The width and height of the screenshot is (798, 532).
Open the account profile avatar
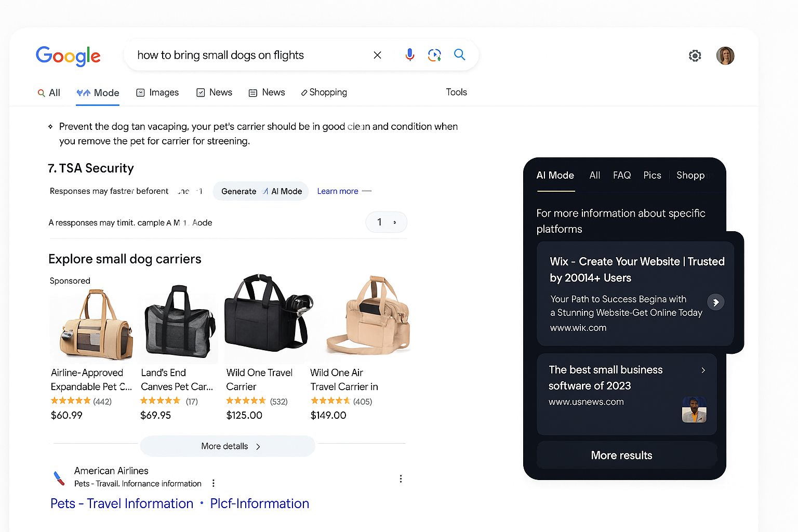click(x=725, y=56)
